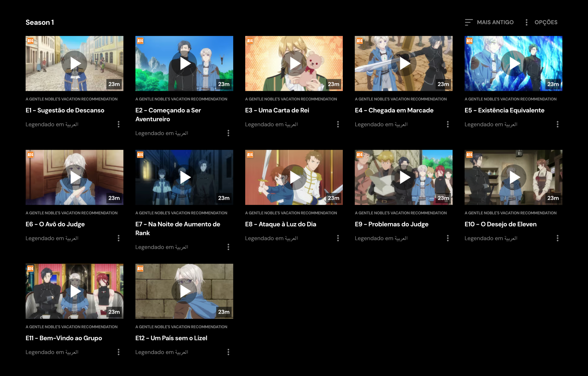
Task: Click the 23m duration badge on E12 thumbnail
Action: (x=224, y=312)
